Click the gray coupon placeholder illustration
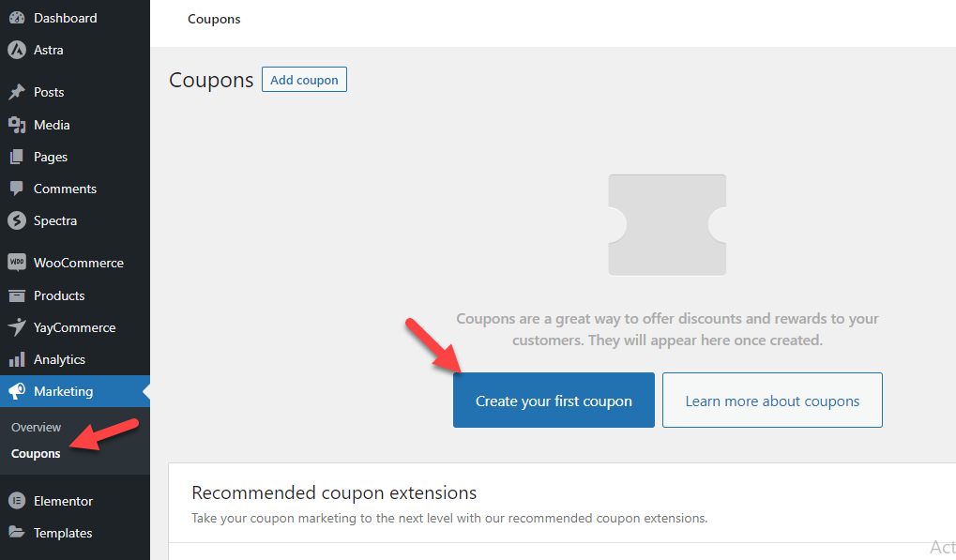 [667, 225]
